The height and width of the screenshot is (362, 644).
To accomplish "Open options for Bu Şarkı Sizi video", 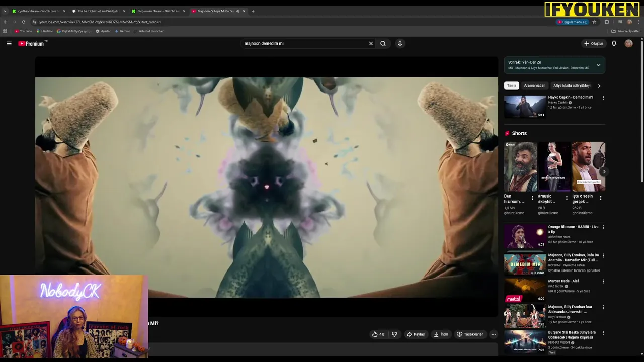I will pos(603,333).
